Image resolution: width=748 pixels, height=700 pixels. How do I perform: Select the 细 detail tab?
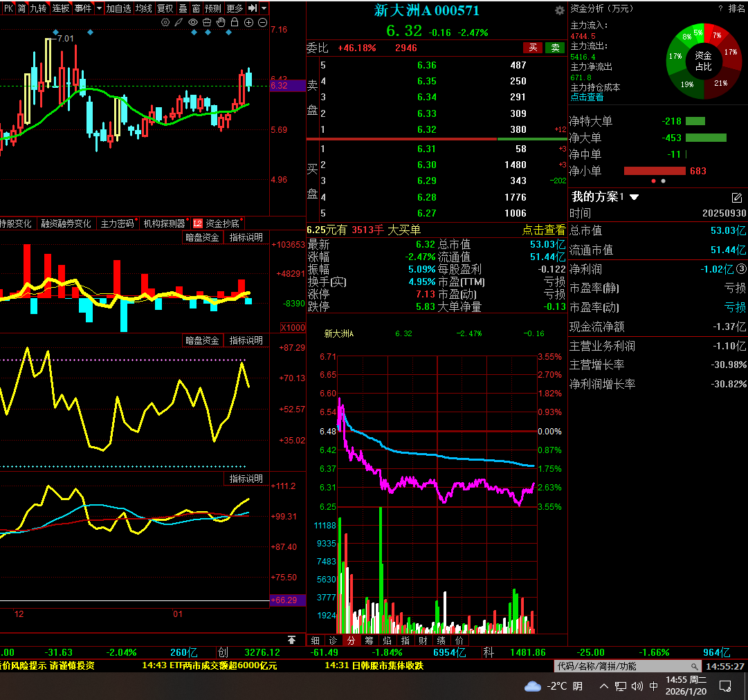(316, 641)
